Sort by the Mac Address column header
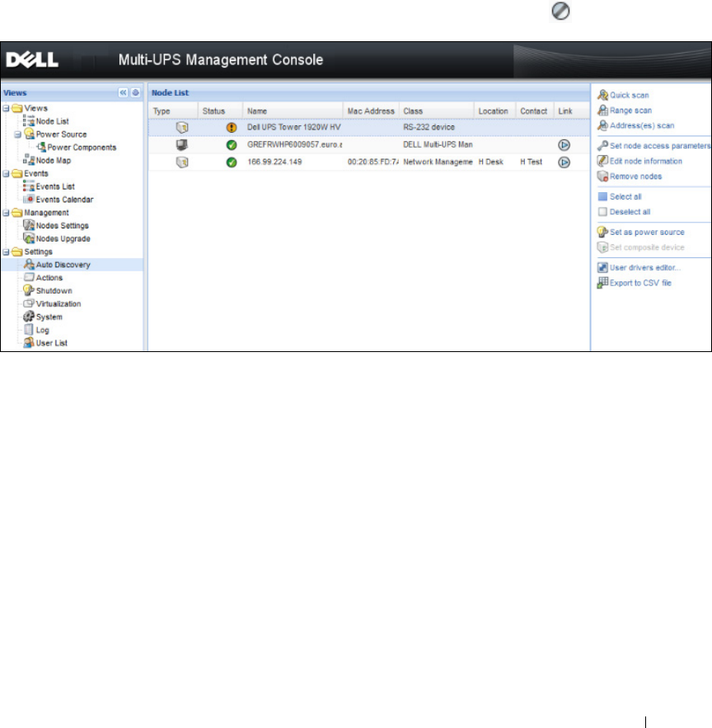The image size is (712, 728). coord(371,111)
